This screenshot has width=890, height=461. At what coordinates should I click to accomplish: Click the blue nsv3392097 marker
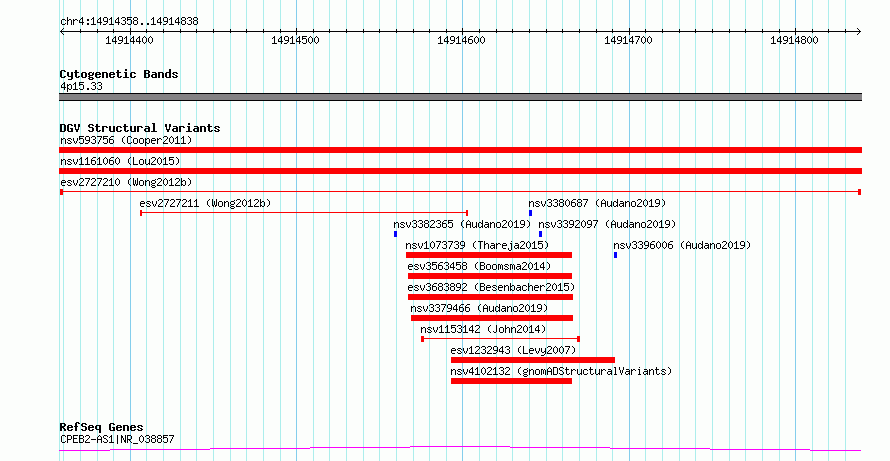pyautogui.click(x=540, y=234)
